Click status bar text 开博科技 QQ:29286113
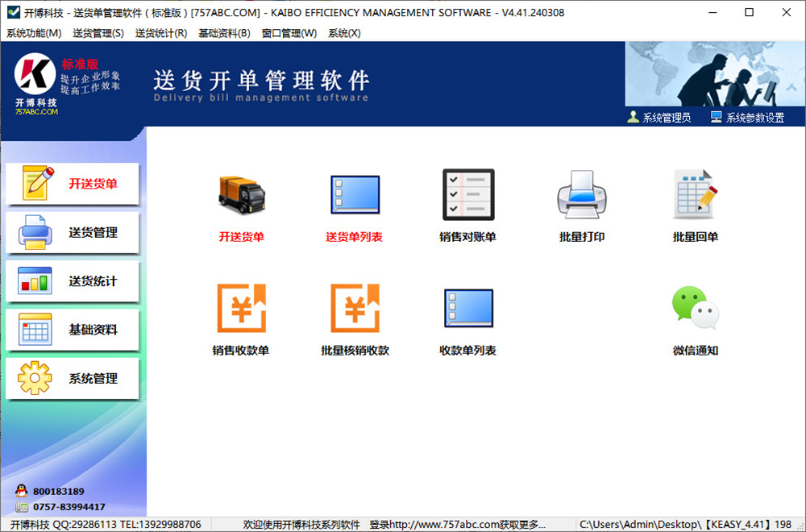This screenshot has height=532, width=806. [106, 525]
